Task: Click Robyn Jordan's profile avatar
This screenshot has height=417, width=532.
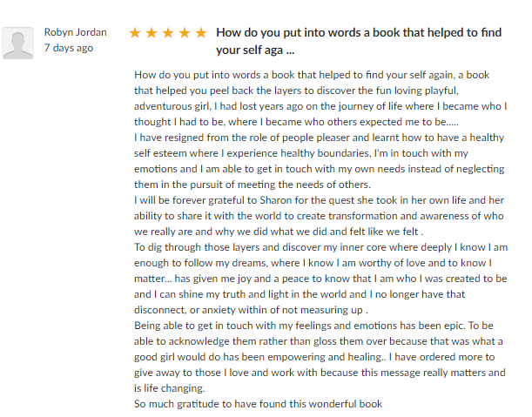Action: [x=18, y=42]
